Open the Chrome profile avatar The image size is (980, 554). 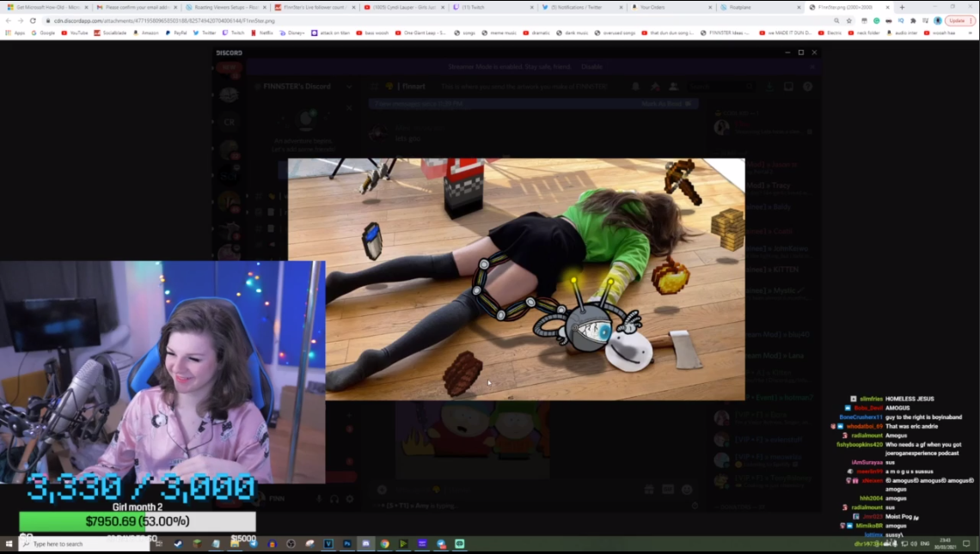938,21
